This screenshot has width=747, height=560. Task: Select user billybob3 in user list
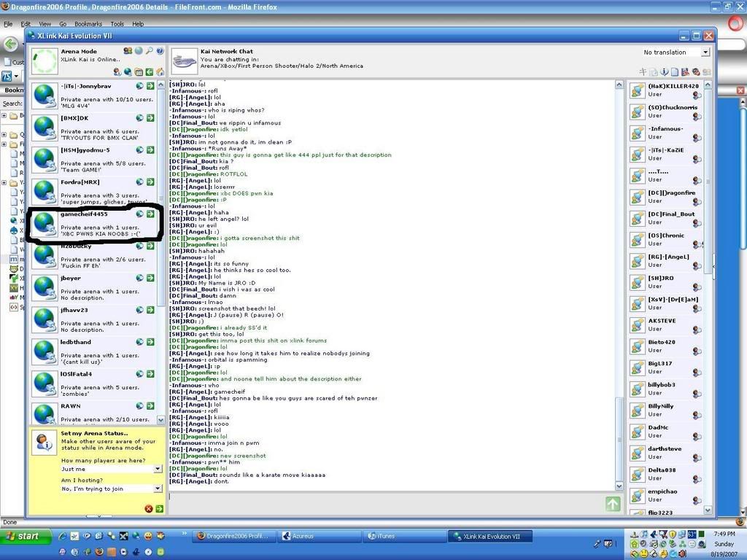(666, 389)
